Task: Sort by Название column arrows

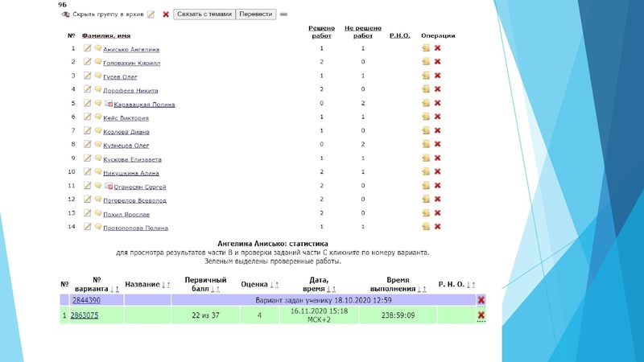Action: pyautogui.click(x=165, y=284)
